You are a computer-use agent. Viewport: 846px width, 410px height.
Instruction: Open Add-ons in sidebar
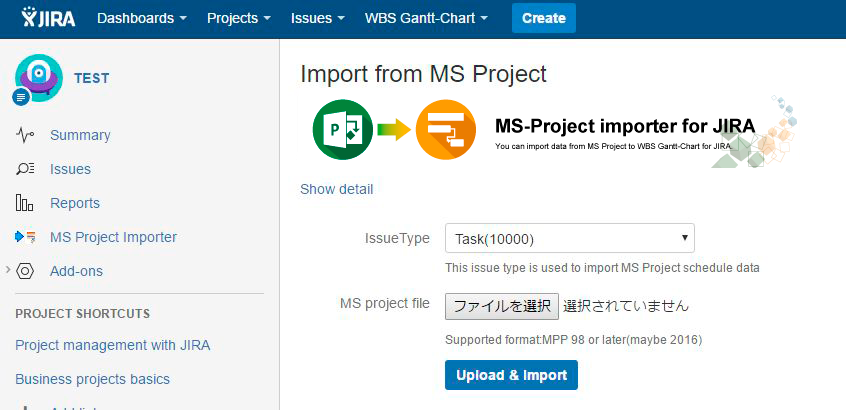click(x=76, y=271)
